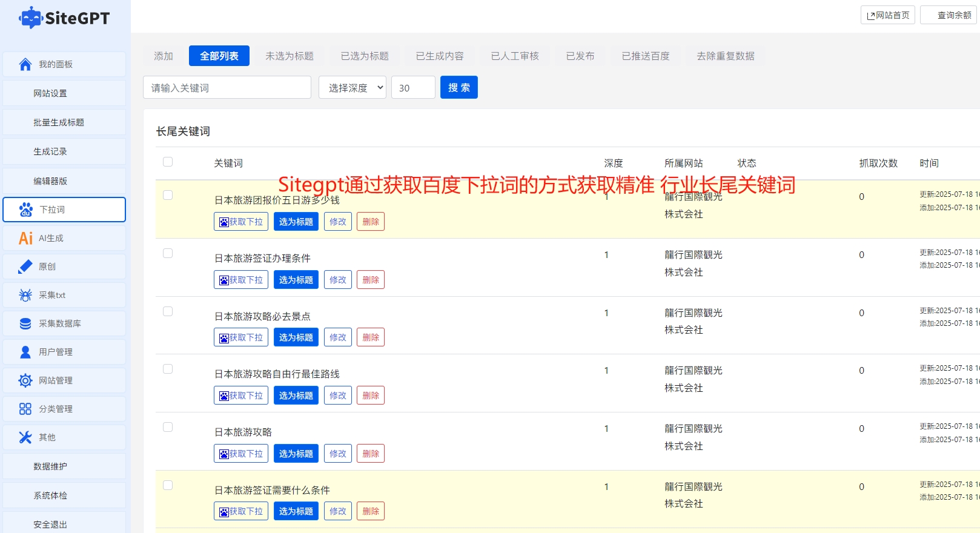Focus the 请输入关键词 search input
This screenshot has width=980, height=533.
click(x=227, y=87)
